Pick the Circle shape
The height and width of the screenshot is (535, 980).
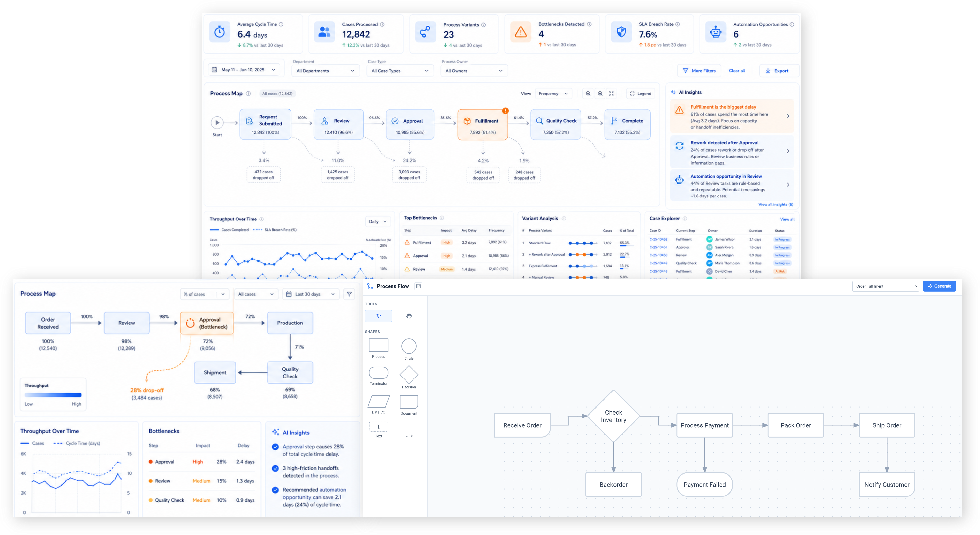(x=409, y=346)
